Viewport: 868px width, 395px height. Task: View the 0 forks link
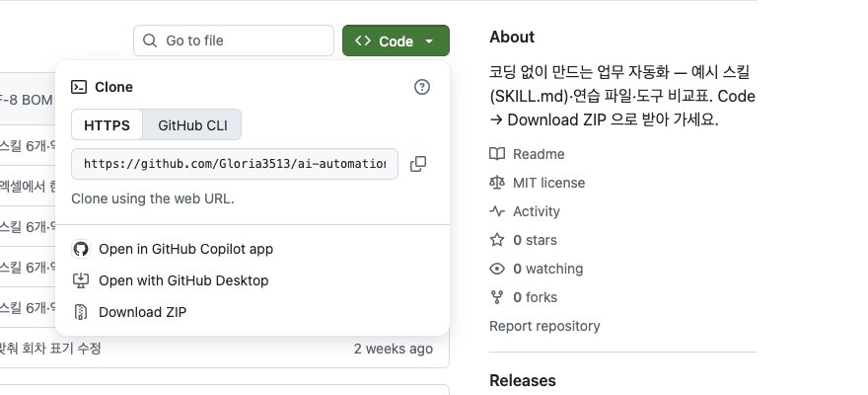pos(536,297)
